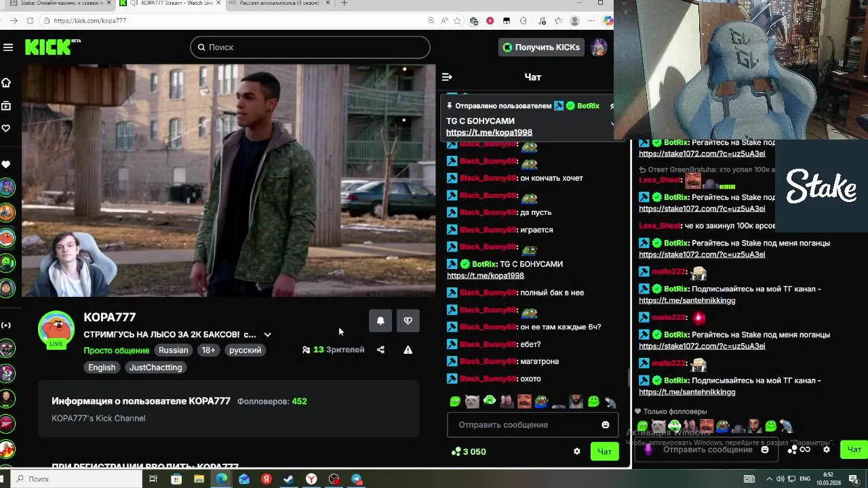Open the t.me/kopa1998 link in BotRix chat message

pos(486,276)
